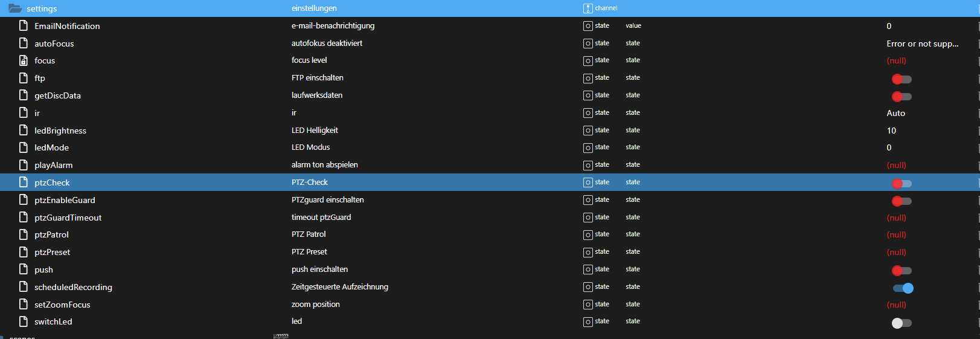Click the 'e-mail-benachrichtigung' name text
The height and width of the screenshot is (339, 980).
tap(333, 26)
